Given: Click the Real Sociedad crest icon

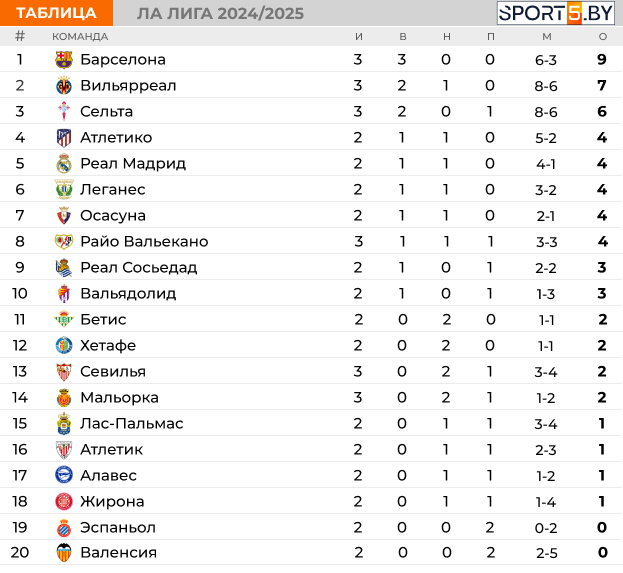Looking at the screenshot, I should click(x=64, y=268).
